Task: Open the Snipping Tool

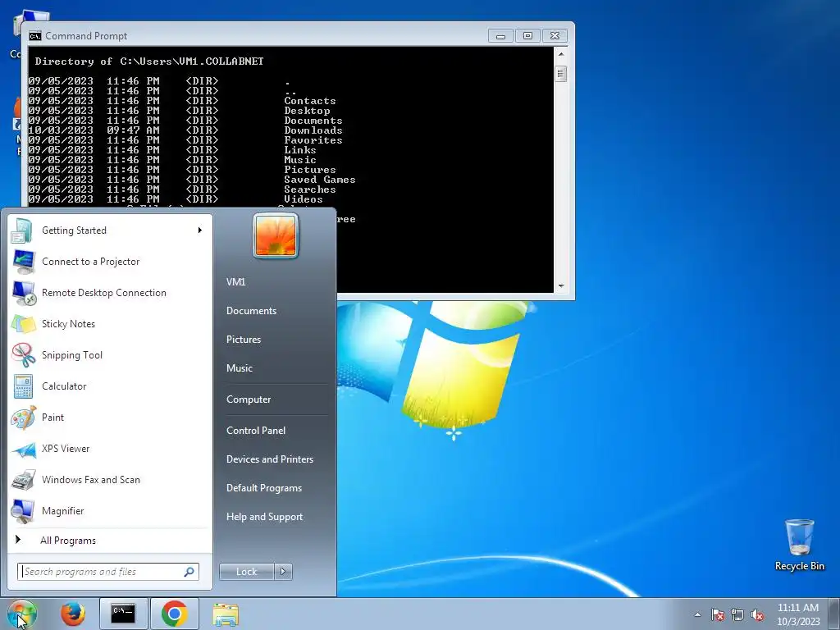Action: click(x=110, y=354)
